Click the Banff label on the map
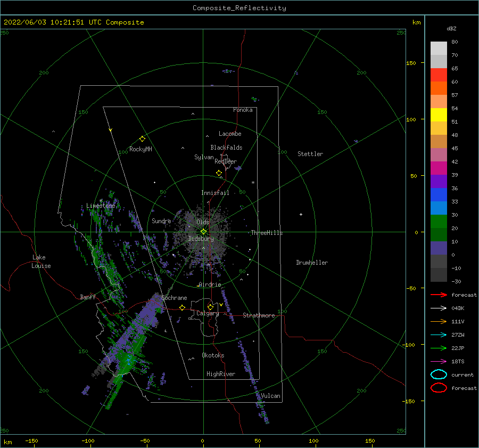 coord(88,297)
